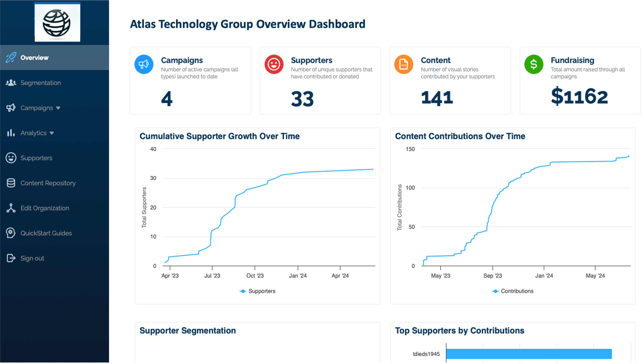Click the Segmentation people icon

(x=11, y=83)
